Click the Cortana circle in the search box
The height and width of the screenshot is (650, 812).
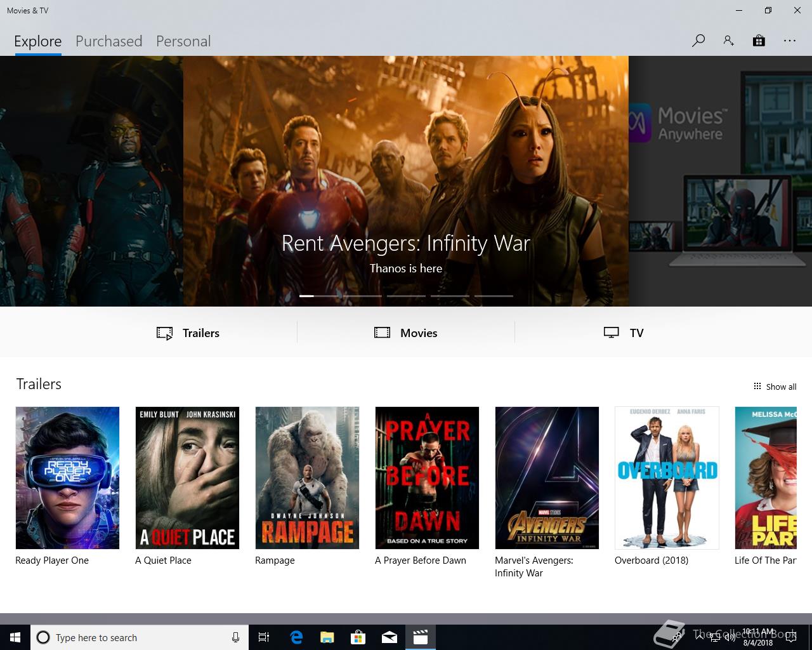click(43, 637)
